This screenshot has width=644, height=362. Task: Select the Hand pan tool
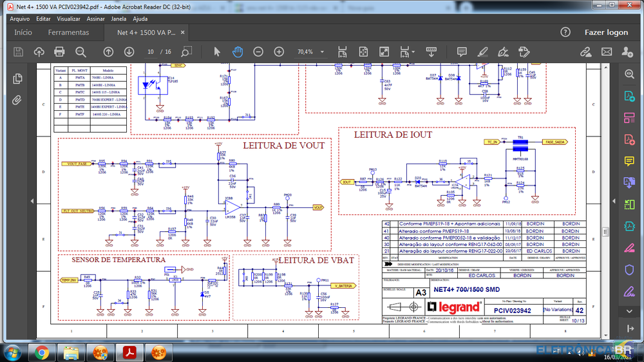(238, 52)
